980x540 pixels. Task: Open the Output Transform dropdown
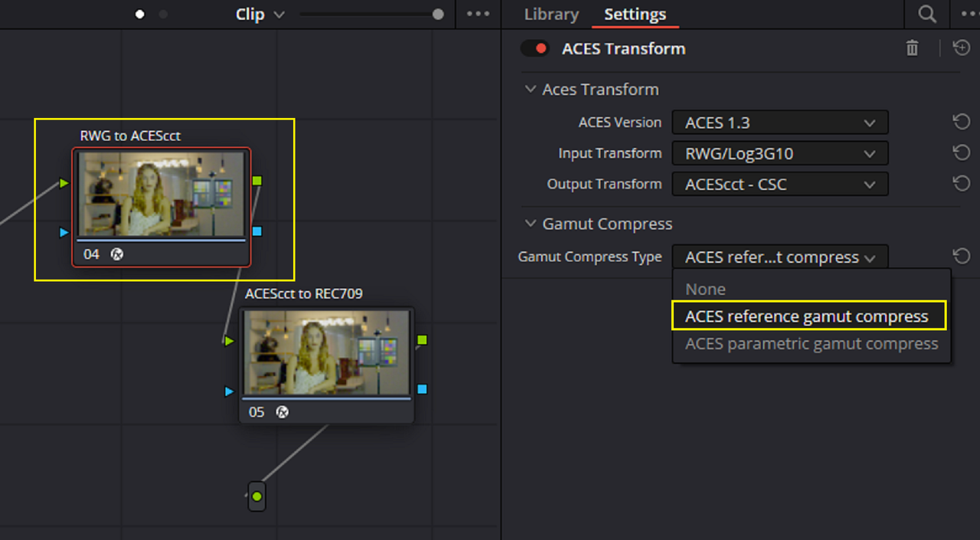point(779,185)
